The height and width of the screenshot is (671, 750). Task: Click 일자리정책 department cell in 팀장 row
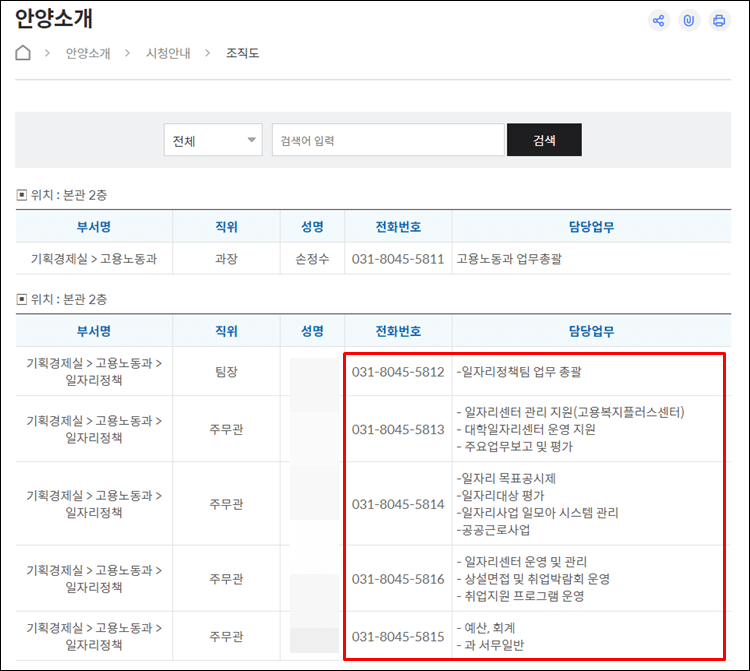94,372
